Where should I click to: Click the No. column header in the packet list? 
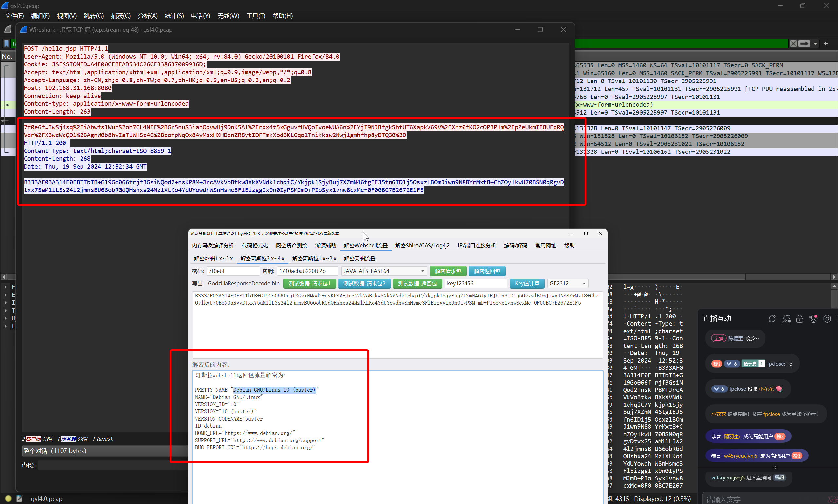[x=8, y=56]
